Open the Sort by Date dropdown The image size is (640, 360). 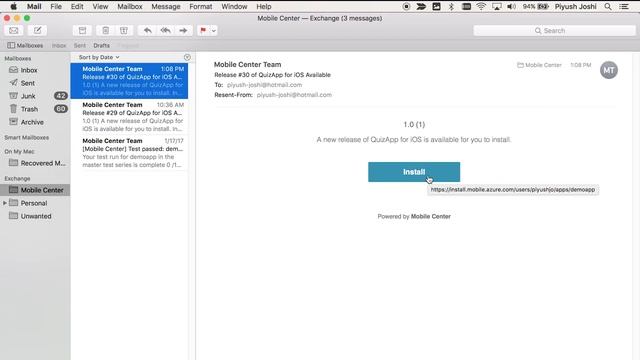pos(99,57)
